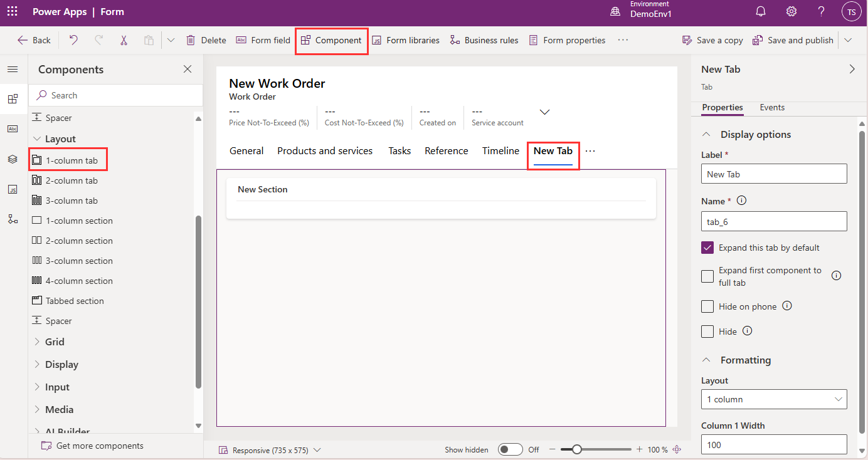Open Component in the command bar
Viewport: 868px width, 460px height.
point(331,40)
